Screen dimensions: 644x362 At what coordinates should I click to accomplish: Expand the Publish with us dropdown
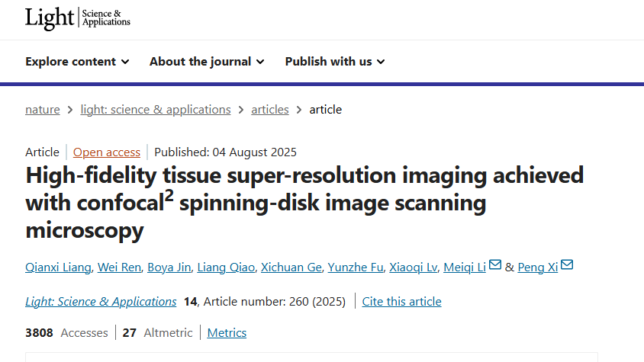click(335, 62)
